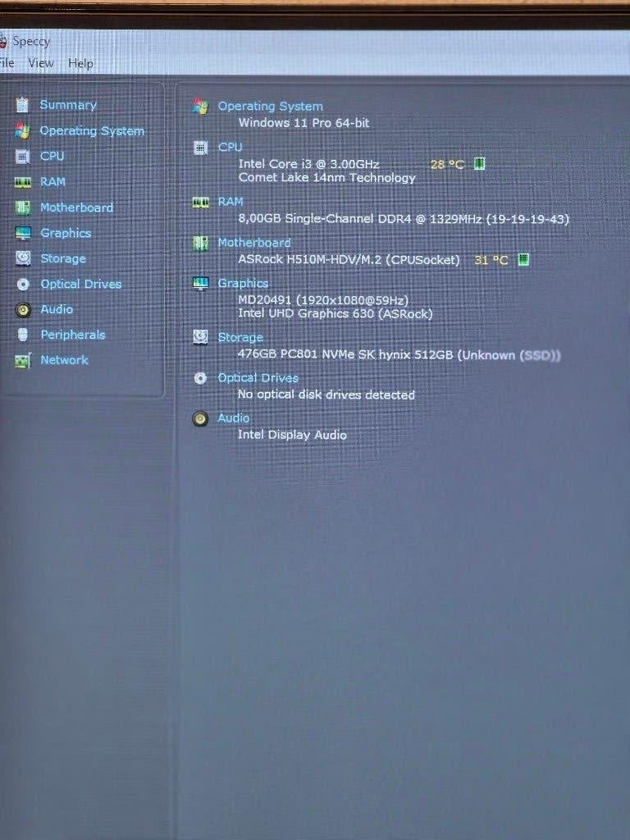Click the Storage disk icon in the sidebar

[23, 258]
